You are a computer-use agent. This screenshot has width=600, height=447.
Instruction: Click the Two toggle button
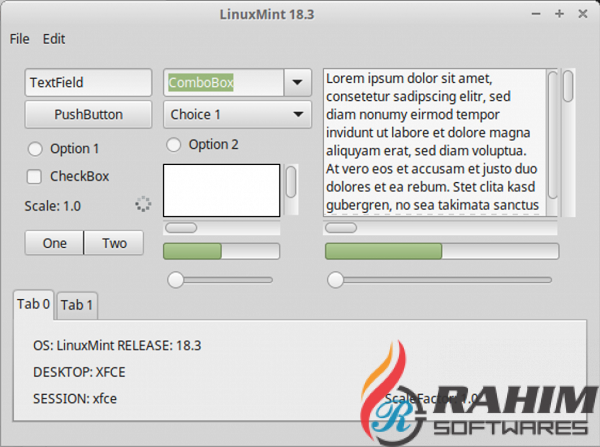point(114,243)
